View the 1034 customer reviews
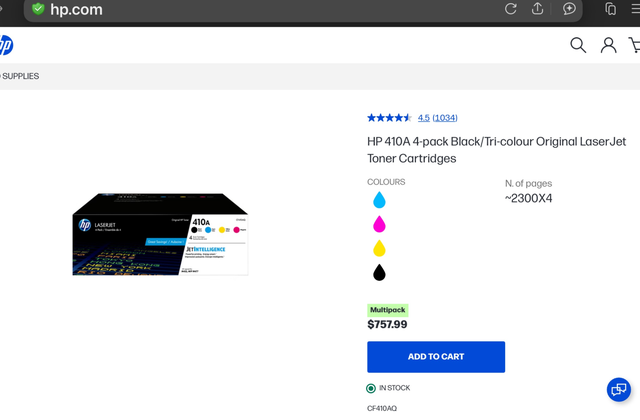This screenshot has width=640, height=420. point(445,118)
